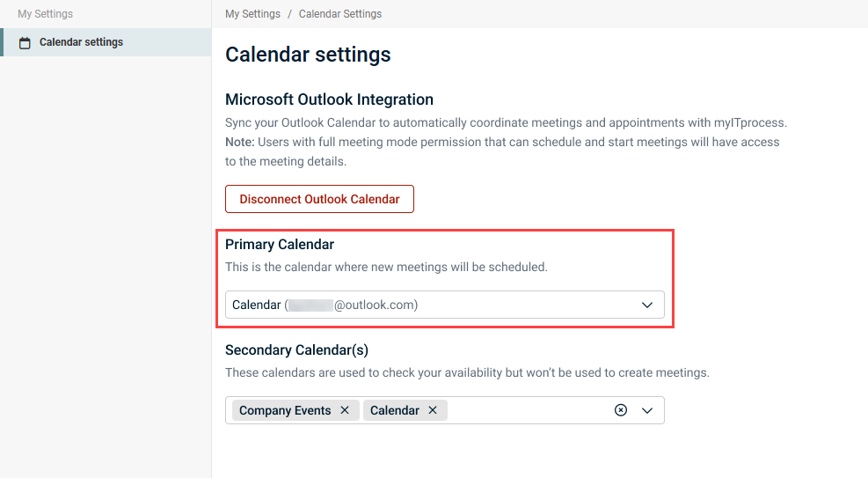
Task: Click the My Settings sidebar header
Action: tap(45, 14)
